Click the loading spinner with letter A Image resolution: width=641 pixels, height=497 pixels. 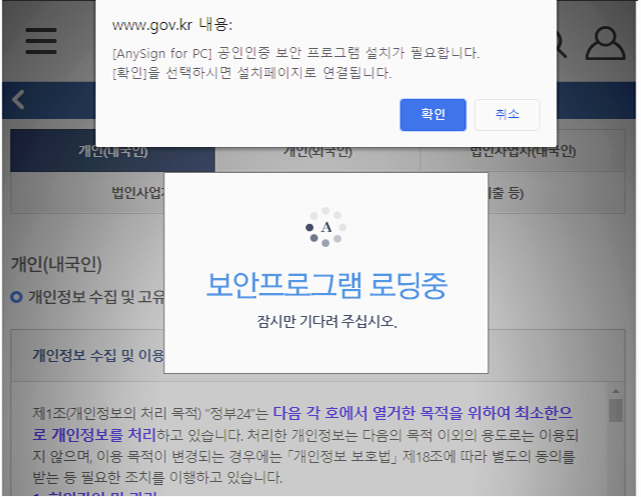[x=326, y=227]
